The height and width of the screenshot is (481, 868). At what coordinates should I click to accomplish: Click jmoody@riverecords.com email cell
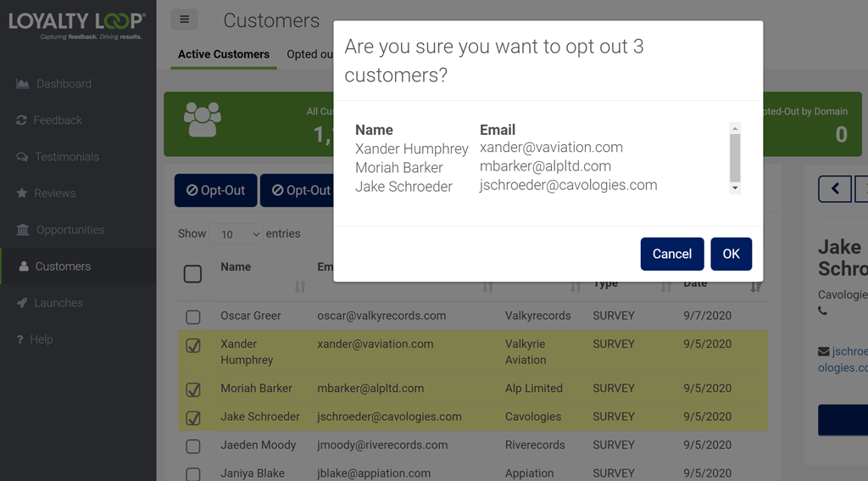pos(382,445)
